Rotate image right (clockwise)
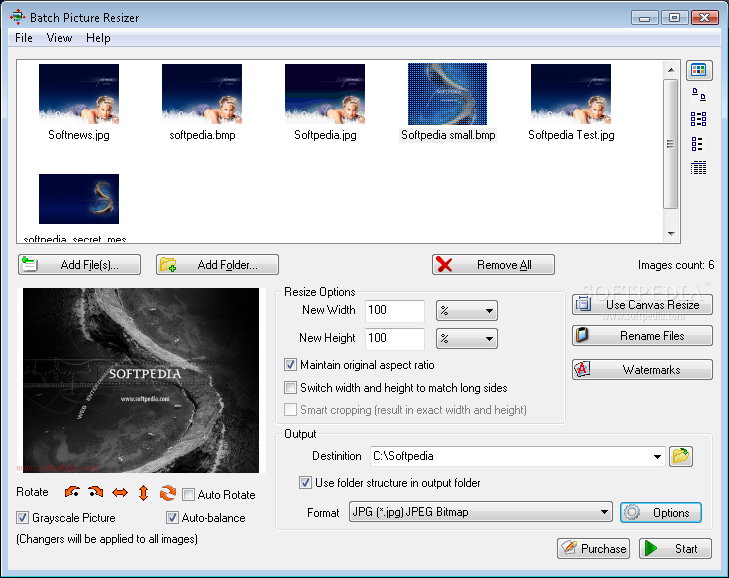The height and width of the screenshot is (578, 729). click(x=96, y=492)
